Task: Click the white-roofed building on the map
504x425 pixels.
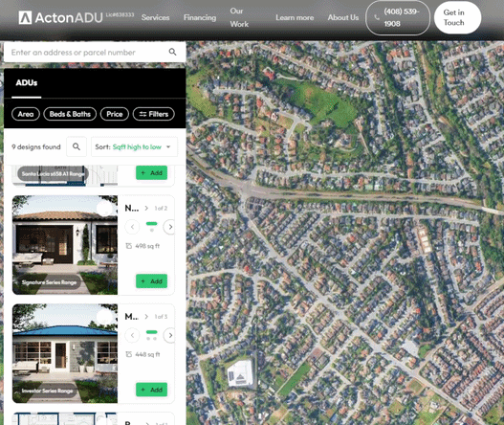Action: [x=240, y=373]
